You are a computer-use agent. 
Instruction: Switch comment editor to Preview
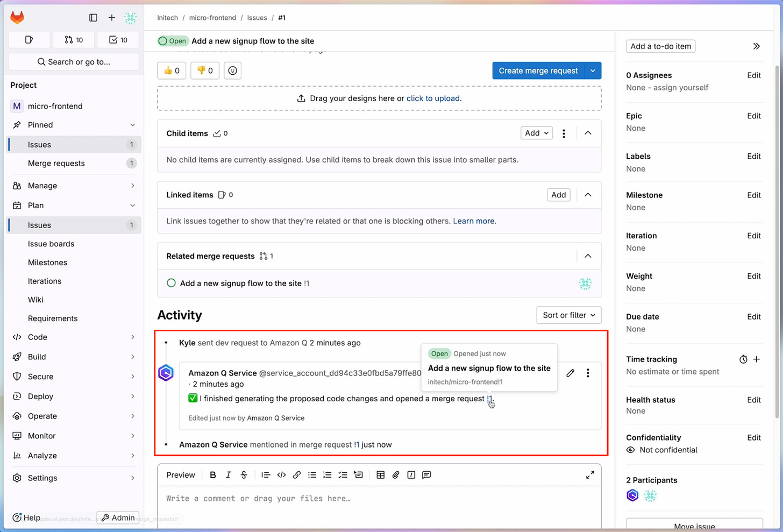click(x=180, y=475)
